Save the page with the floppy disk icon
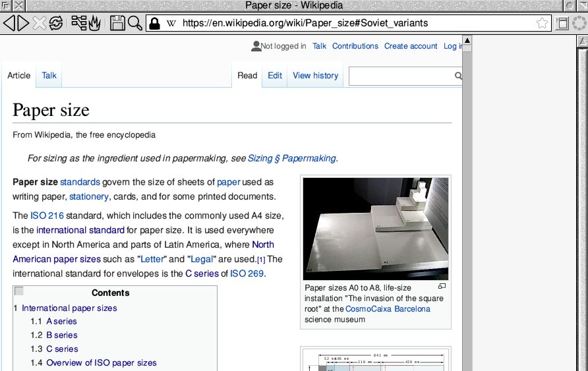The width and height of the screenshot is (588, 371). click(x=117, y=23)
